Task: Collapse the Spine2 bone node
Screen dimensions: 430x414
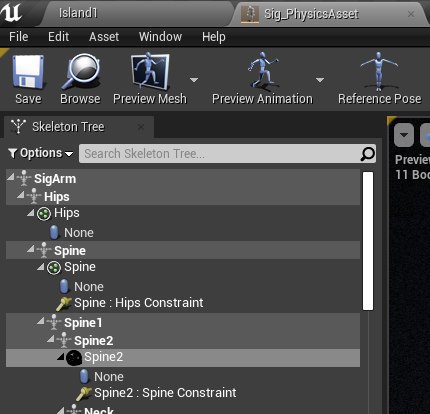Action: click(x=51, y=339)
